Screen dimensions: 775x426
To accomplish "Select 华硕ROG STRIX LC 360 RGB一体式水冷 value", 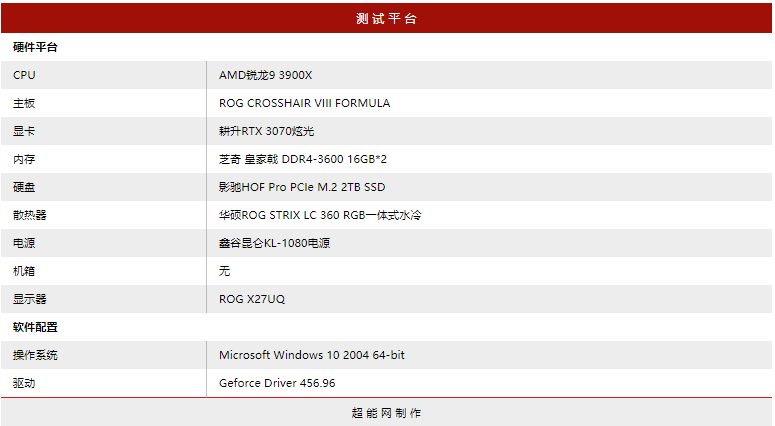I will click(x=320, y=215).
